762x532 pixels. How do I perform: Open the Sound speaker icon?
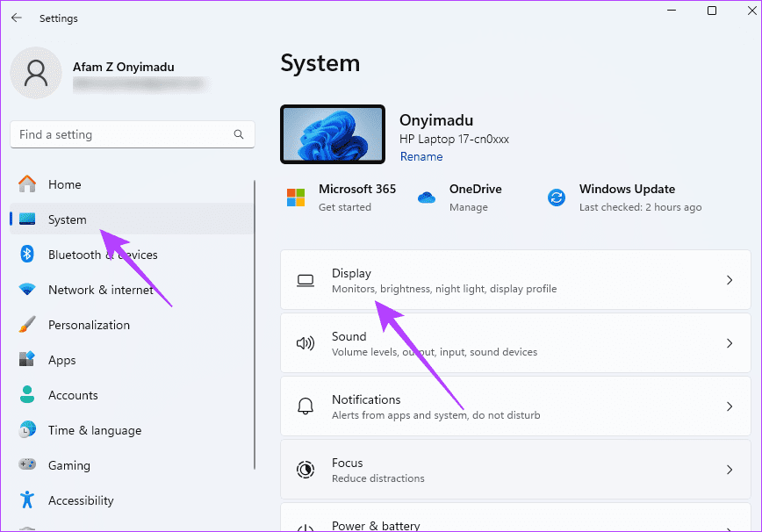click(x=306, y=343)
